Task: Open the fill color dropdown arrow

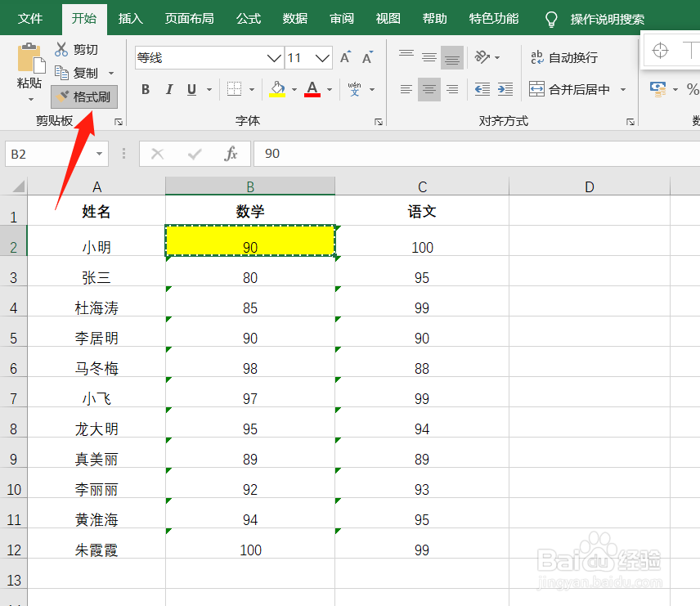Action: (x=294, y=90)
